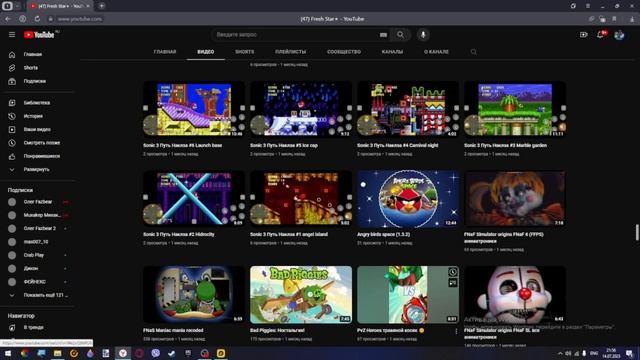Open the YouTube hamburger guide menu
The width and height of the screenshot is (640, 360).
point(12,35)
